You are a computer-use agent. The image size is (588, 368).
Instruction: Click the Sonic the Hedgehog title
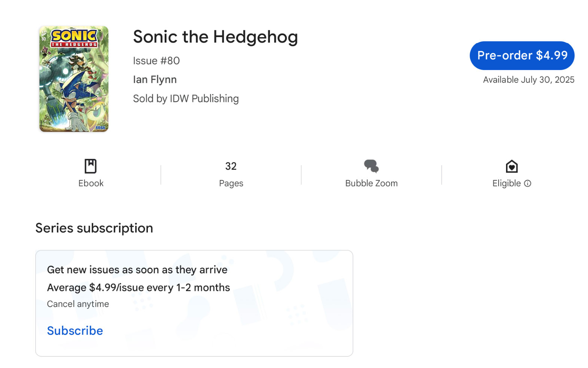tap(215, 37)
